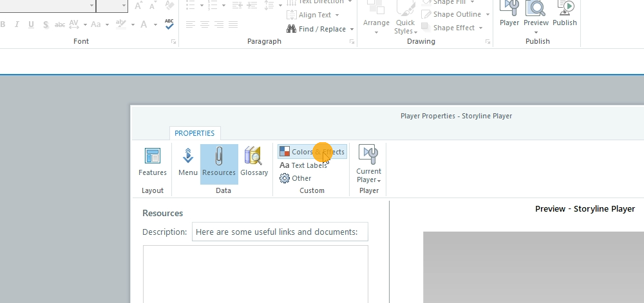644x303 pixels.
Task: Open Colors & Effects options
Action: click(x=312, y=152)
